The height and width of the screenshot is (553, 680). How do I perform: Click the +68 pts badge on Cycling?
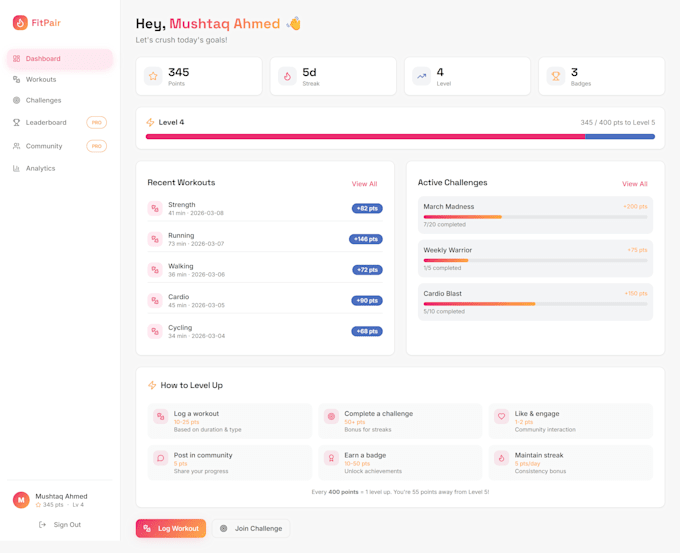point(367,331)
